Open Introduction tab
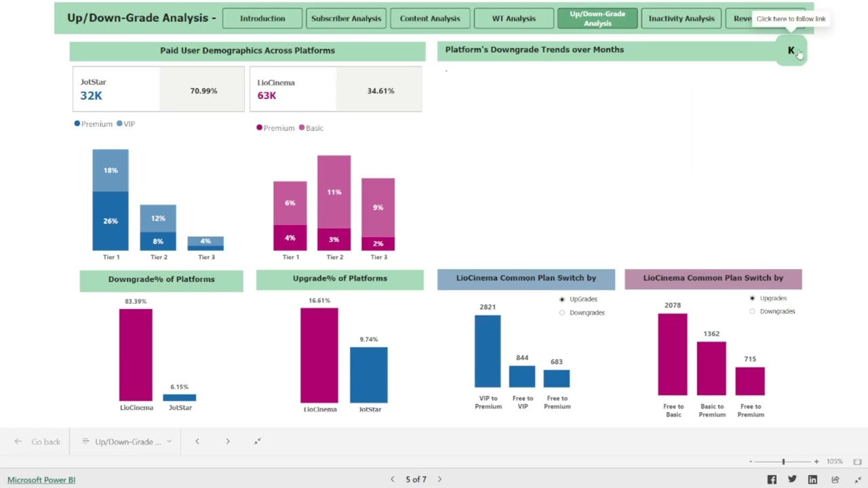 [262, 18]
